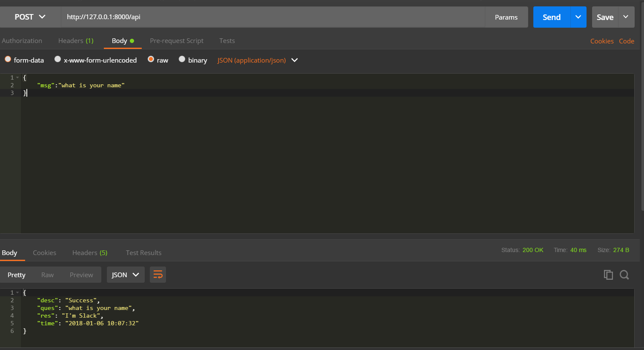Collapse response JSON fold arrow at line 1
The height and width of the screenshot is (350, 644).
17,293
